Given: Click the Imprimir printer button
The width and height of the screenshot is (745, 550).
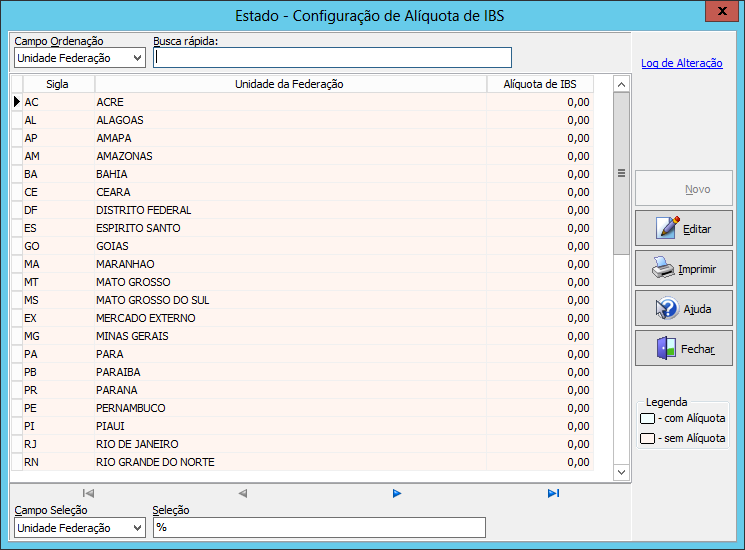Looking at the screenshot, I should [x=683, y=269].
